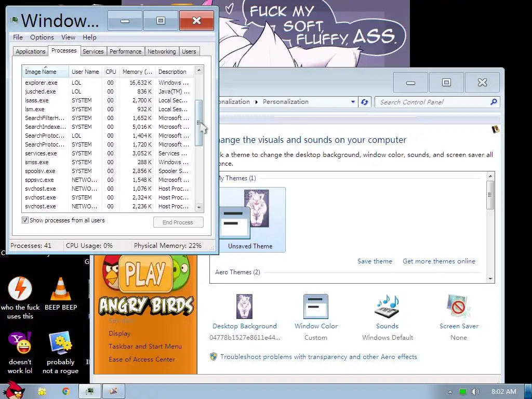Click process list scrollbar thumb

tap(199, 123)
